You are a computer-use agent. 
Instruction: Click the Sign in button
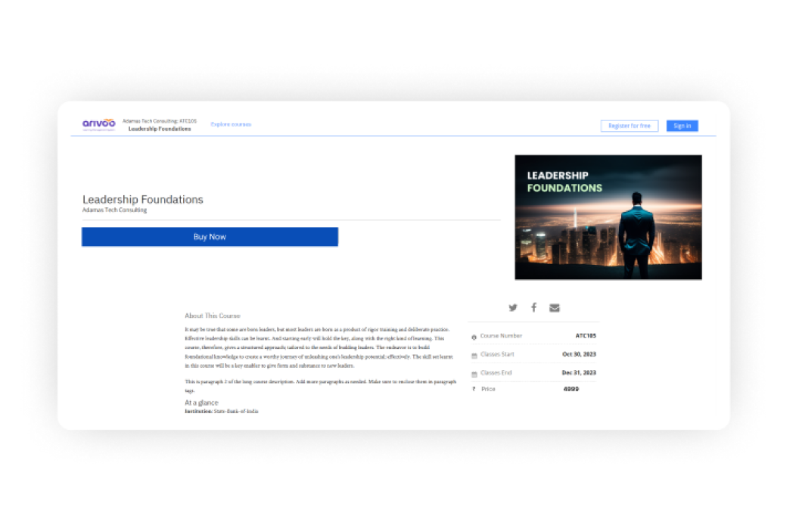tap(682, 126)
